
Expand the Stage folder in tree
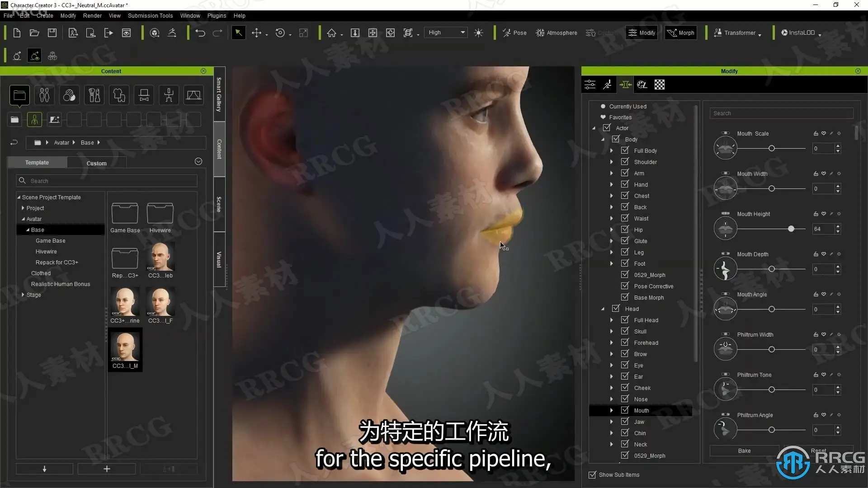(x=23, y=295)
